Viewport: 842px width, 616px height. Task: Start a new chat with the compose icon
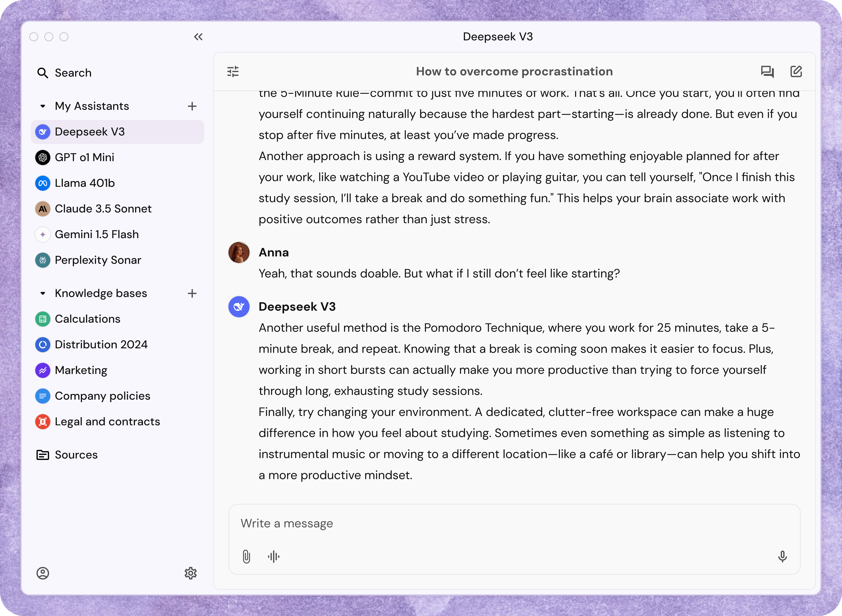(x=796, y=72)
